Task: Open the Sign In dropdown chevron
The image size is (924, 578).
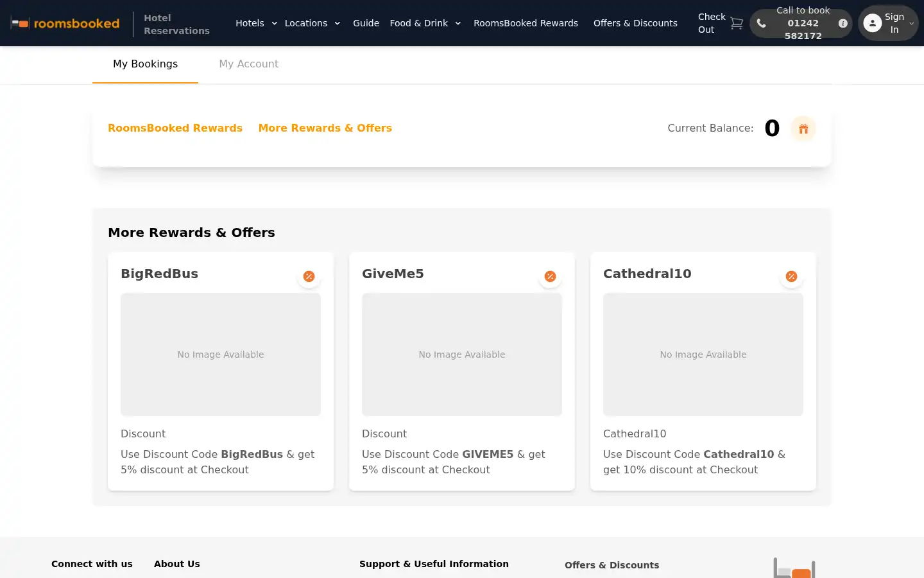Action: 911,24
